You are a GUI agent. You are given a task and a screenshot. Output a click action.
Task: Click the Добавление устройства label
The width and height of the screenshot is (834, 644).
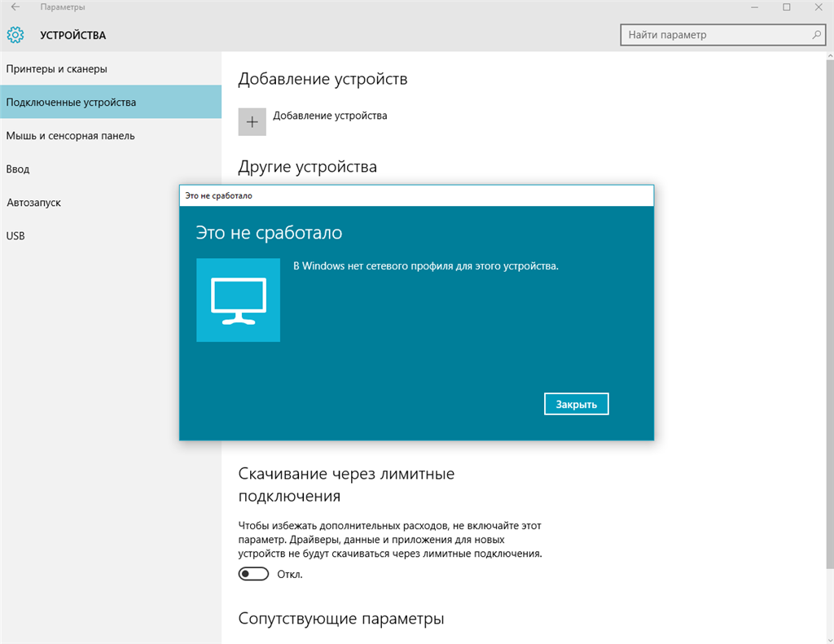[330, 116]
